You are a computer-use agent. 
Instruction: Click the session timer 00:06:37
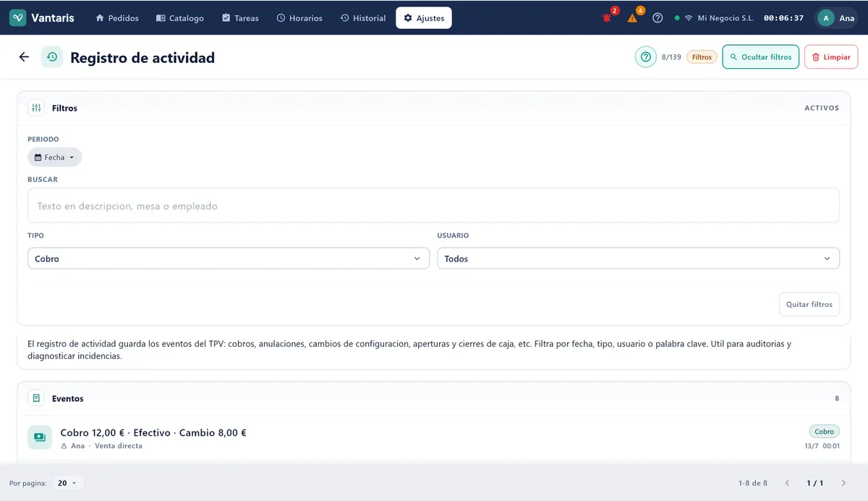783,18
